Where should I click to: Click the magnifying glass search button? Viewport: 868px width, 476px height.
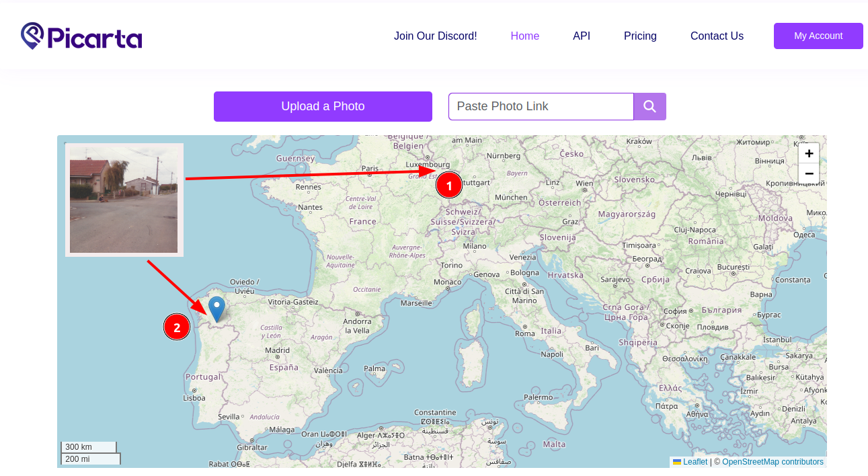tap(649, 106)
